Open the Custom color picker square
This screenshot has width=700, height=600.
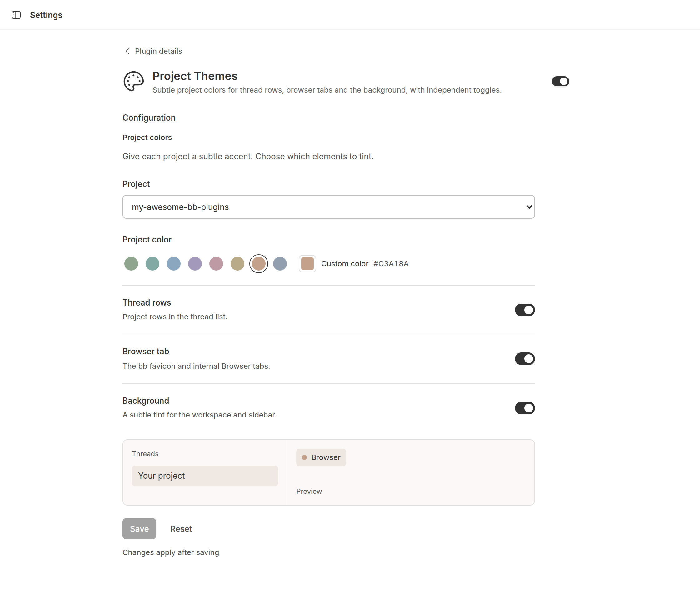(x=307, y=263)
